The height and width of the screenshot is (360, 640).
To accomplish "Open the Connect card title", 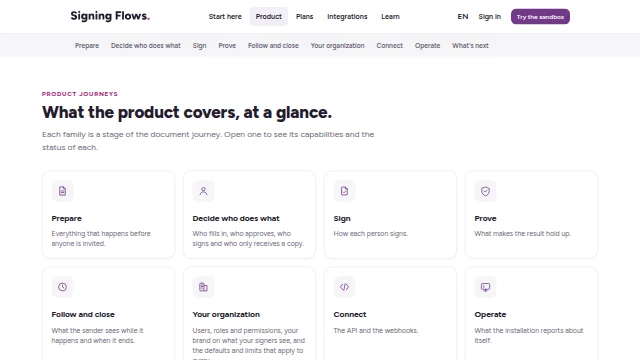I will (x=350, y=315).
